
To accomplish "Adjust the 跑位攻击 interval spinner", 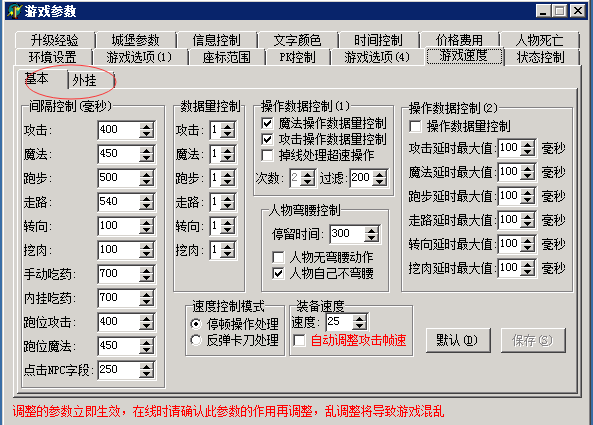I will (146, 322).
